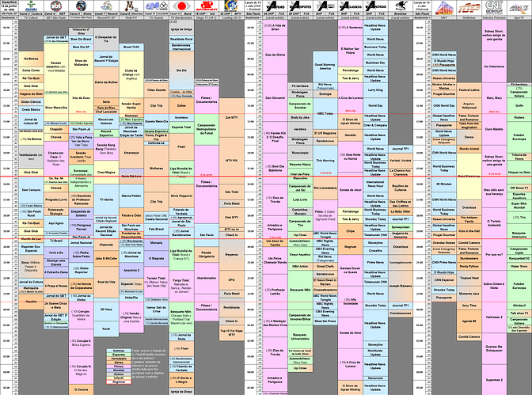This screenshot has width=532, height=395.
Task: Click the SBT channel logo
Action: pyautogui.click(x=56, y=6)
